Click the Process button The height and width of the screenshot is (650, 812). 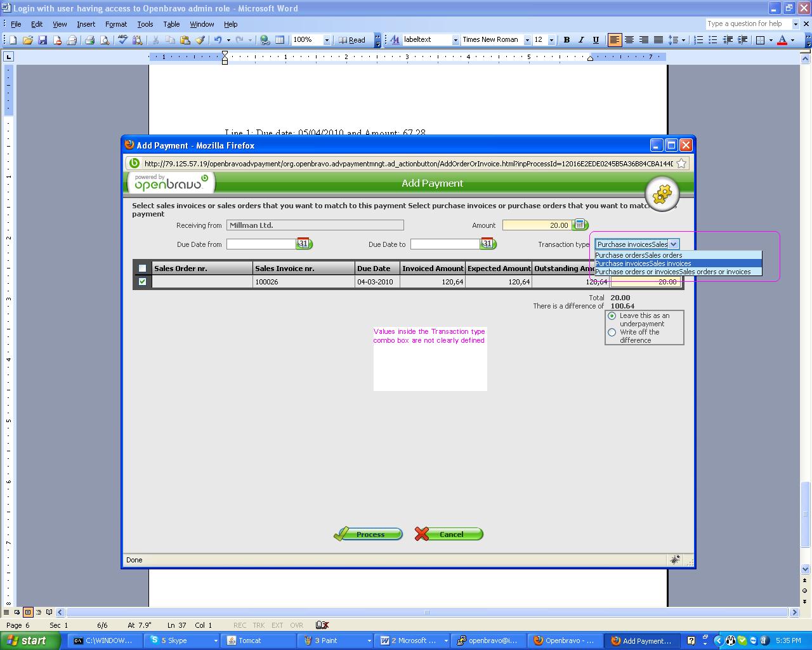369,534
